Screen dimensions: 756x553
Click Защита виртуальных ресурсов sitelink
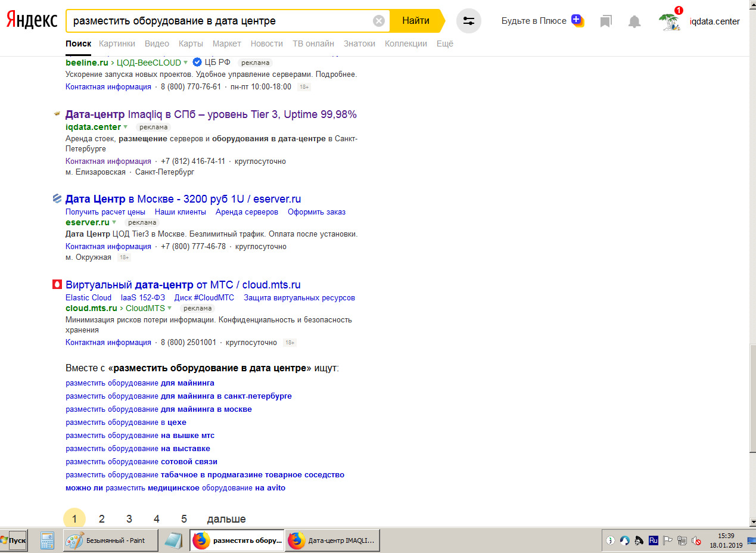(299, 298)
